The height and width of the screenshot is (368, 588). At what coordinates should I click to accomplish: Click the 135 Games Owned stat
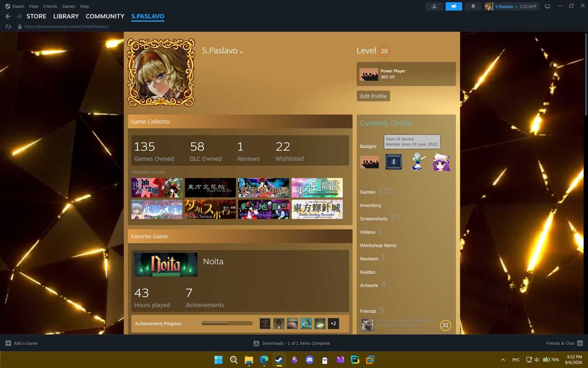click(x=153, y=151)
